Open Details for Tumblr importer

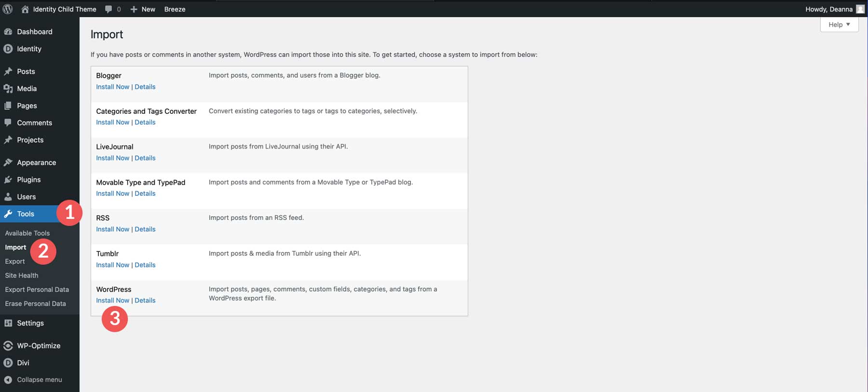point(145,265)
